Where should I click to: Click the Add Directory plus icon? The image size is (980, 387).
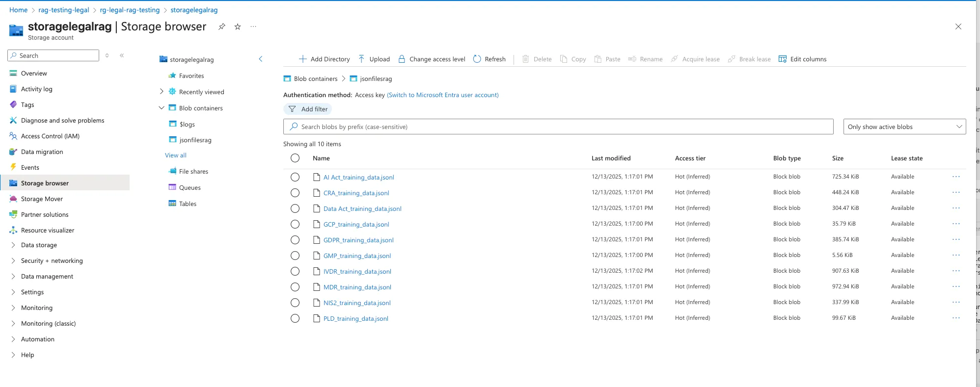303,59
